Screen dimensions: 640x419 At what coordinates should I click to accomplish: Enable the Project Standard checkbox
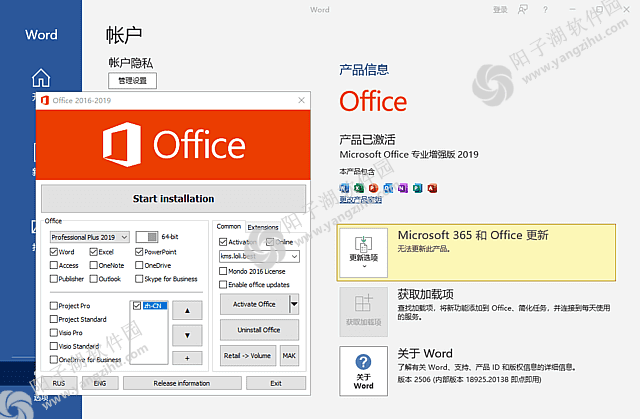coord(53,319)
